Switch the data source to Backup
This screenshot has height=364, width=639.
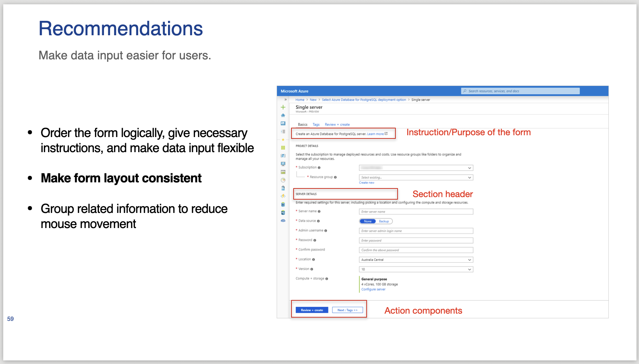click(x=384, y=221)
